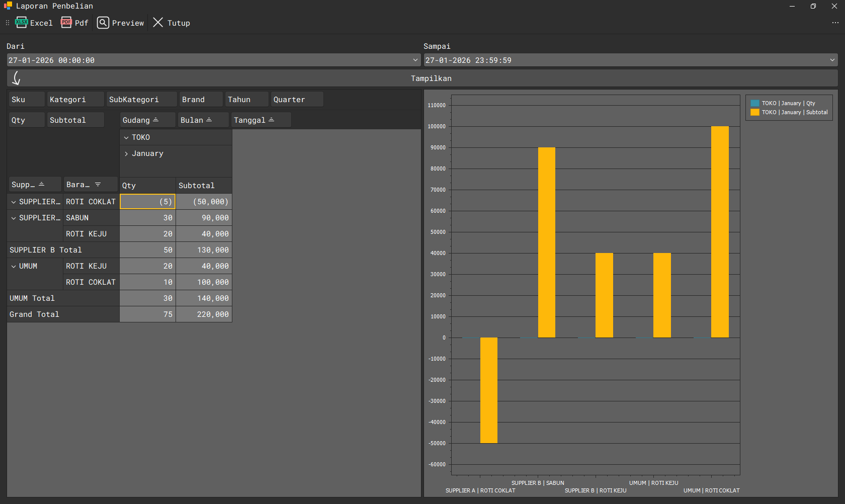Open the Dari date dropdown
Viewport: 845px width, 504px height.
[x=415, y=60]
